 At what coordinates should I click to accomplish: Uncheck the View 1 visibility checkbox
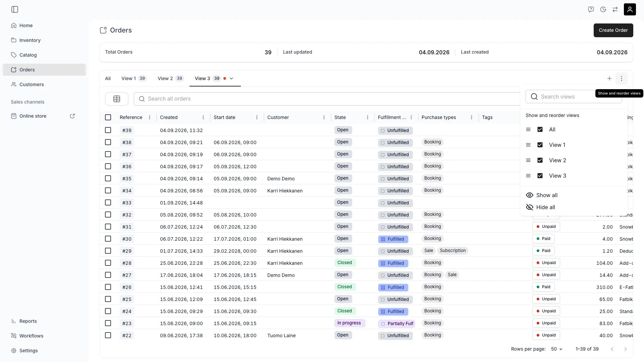[x=540, y=145]
